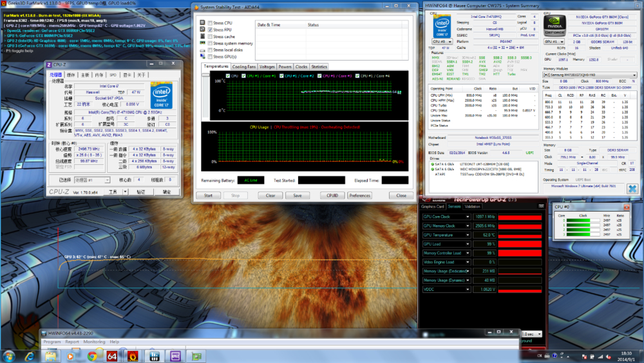The width and height of the screenshot is (644, 363).
Task: Uncheck the Stress FPU option
Action: (210, 30)
